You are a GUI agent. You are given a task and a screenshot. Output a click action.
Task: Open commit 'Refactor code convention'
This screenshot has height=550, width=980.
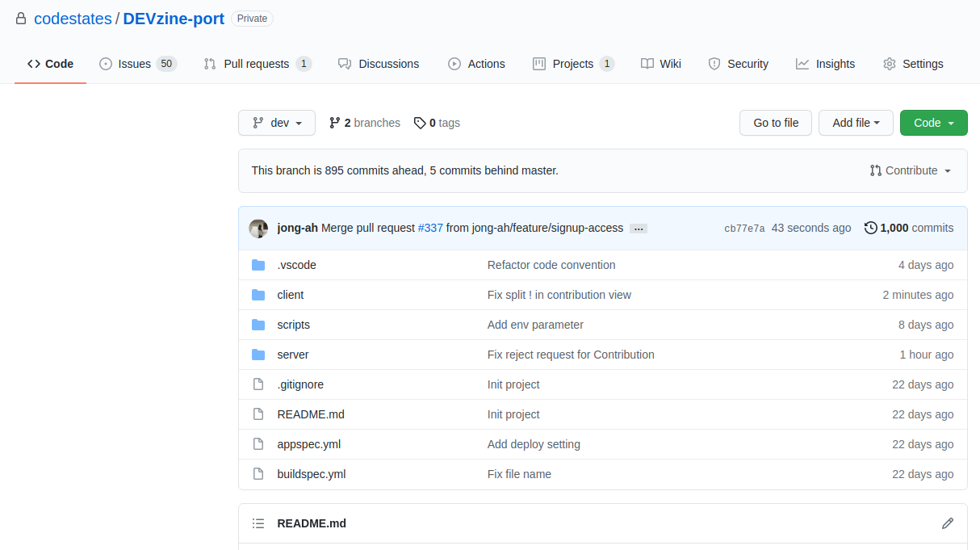(x=551, y=265)
